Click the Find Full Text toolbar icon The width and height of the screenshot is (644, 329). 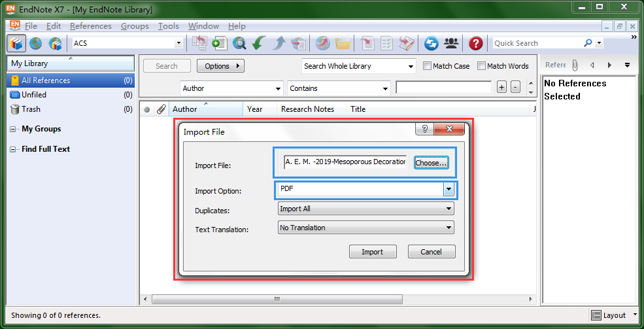coord(297,43)
